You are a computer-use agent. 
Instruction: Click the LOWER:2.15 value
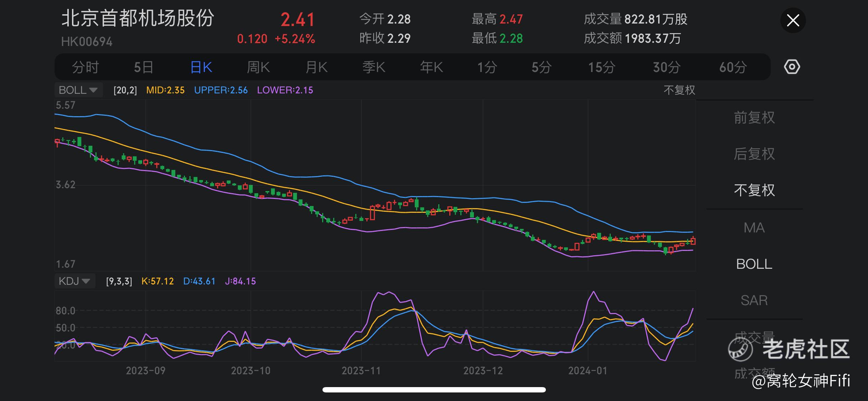285,90
